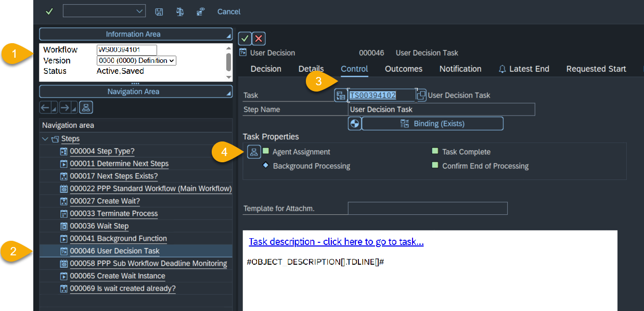Open the Agent Assignment hierarchy icon
Viewport: 644px width, 311px height.
(254, 152)
